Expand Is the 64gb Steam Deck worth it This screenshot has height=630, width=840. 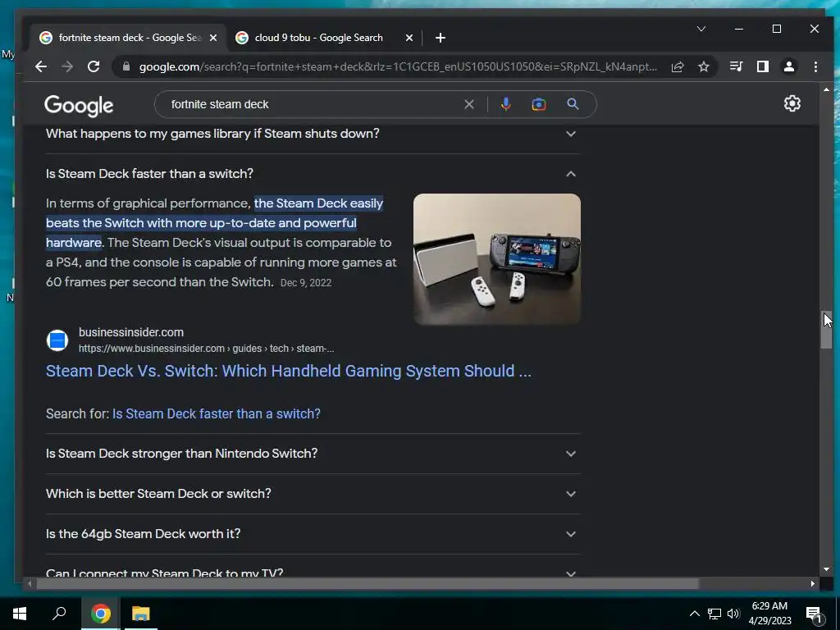[x=313, y=533]
